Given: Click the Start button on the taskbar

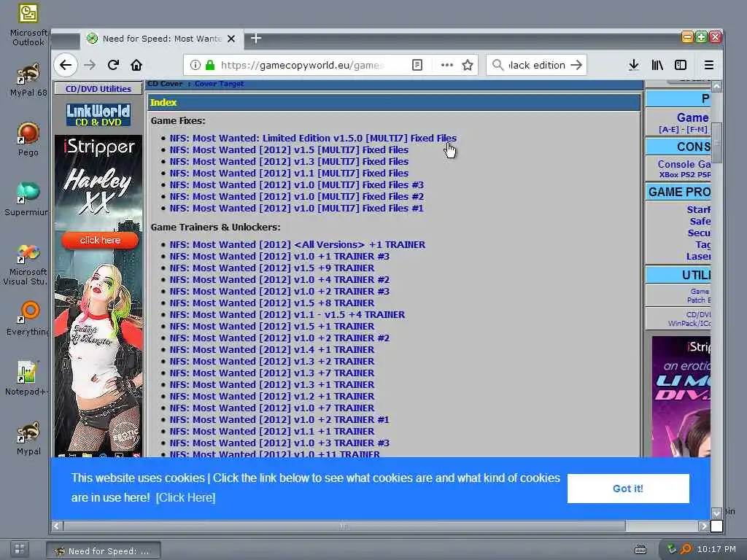Looking at the screenshot, I should [x=20, y=549].
